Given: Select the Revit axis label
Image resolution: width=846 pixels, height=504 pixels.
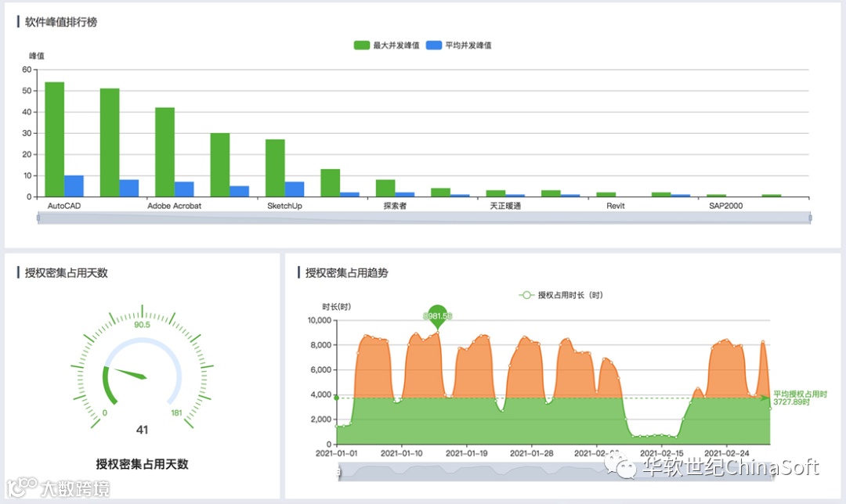Looking at the screenshot, I should (616, 206).
